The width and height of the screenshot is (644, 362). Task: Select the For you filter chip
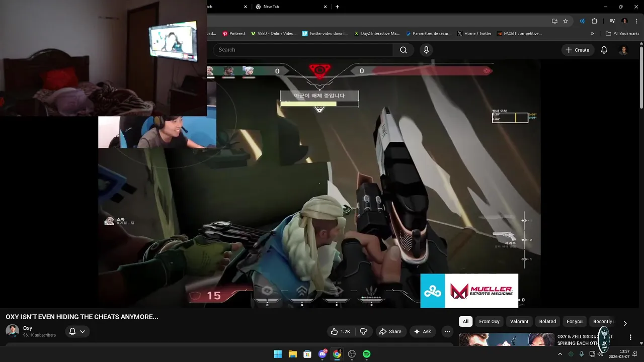pyautogui.click(x=575, y=321)
